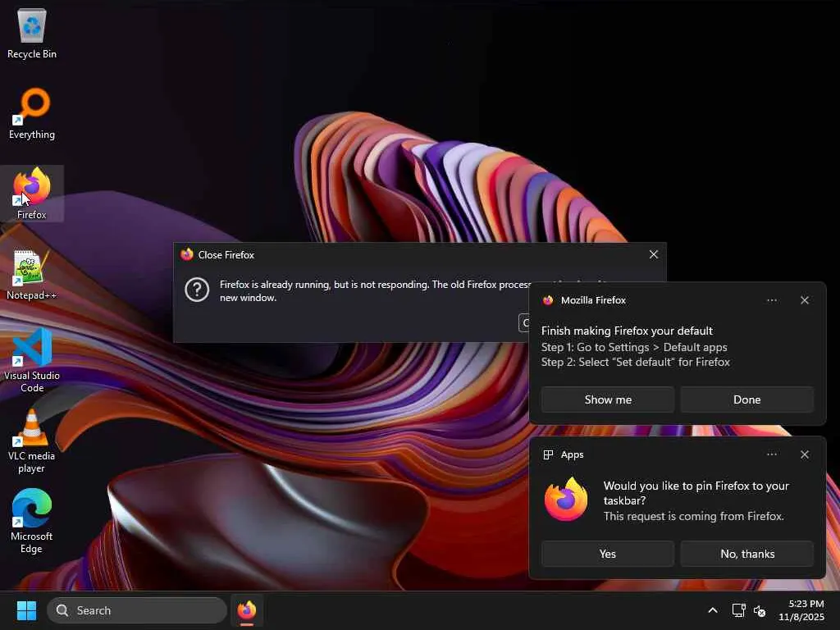Open the Windows Start menu
Viewport: 840px width, 630px height.
(26, 610)
